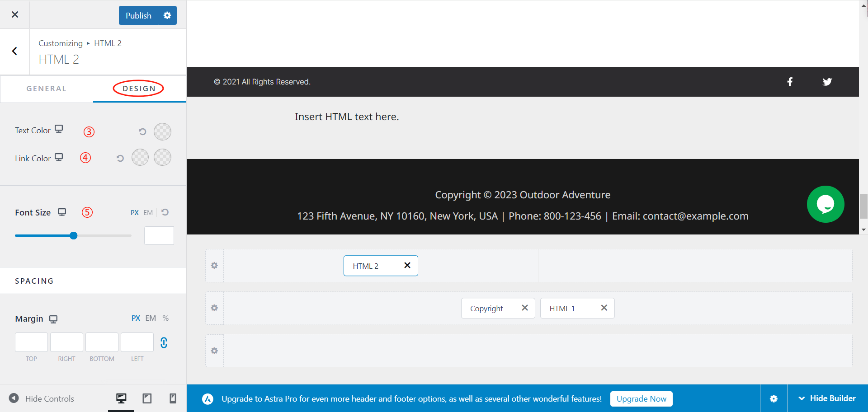
Task: Click the Upgrade Now button
Action: pyautogui.click(x=642, y=399)
